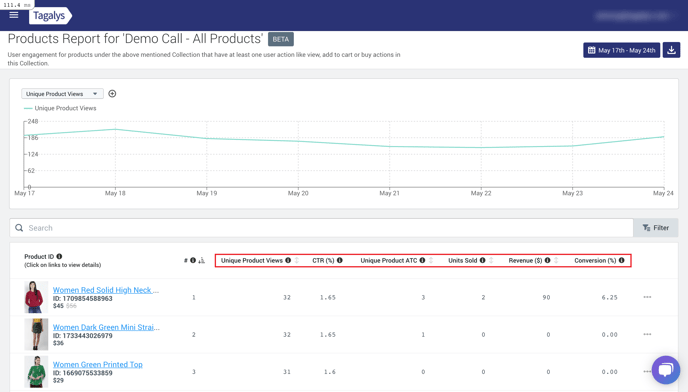
Task: Open the Unique Product Views metric dropdown
Action: (62, 94)
